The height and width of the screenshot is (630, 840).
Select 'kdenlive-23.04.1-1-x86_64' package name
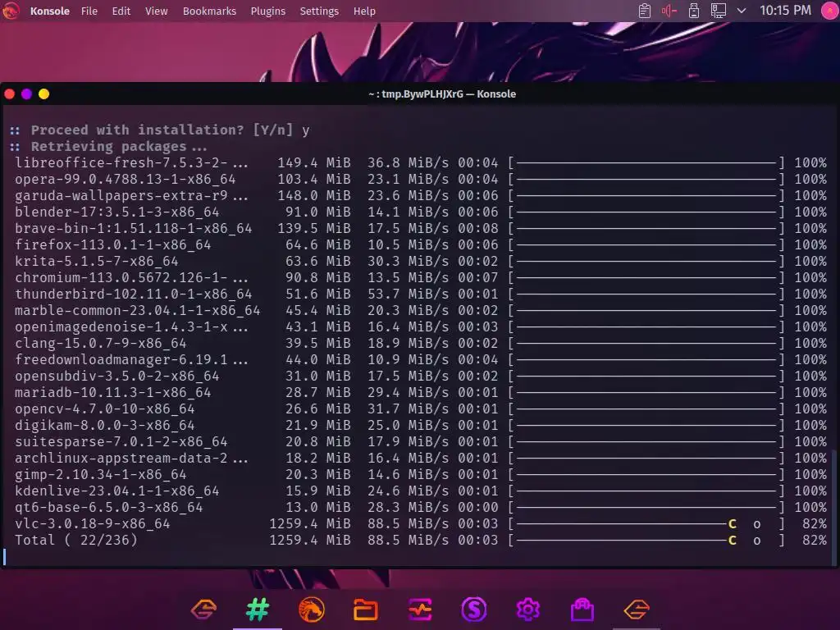point(116,491)
